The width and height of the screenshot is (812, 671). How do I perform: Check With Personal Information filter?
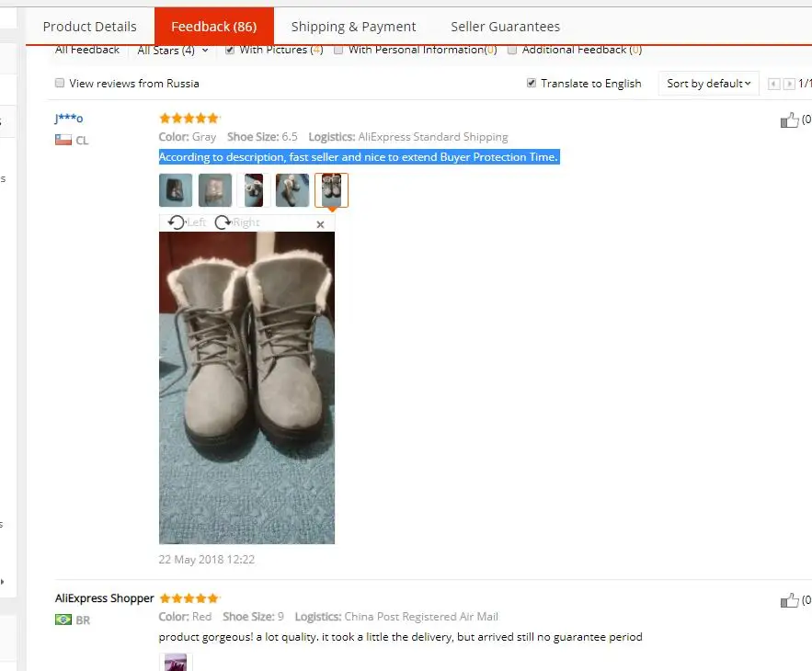pos(338,50)
